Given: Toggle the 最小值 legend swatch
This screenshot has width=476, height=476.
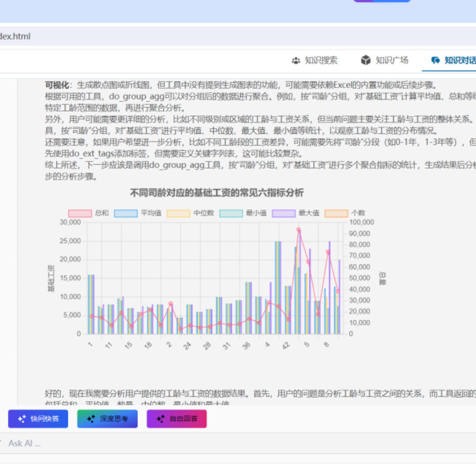Looking at the screenshot, I should [231, 214].
